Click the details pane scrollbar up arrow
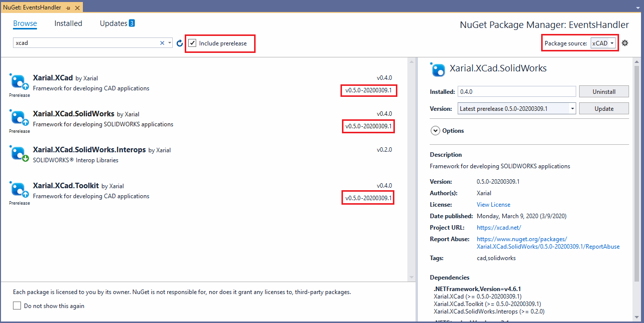The image size is (644, 323). point(637,61)
